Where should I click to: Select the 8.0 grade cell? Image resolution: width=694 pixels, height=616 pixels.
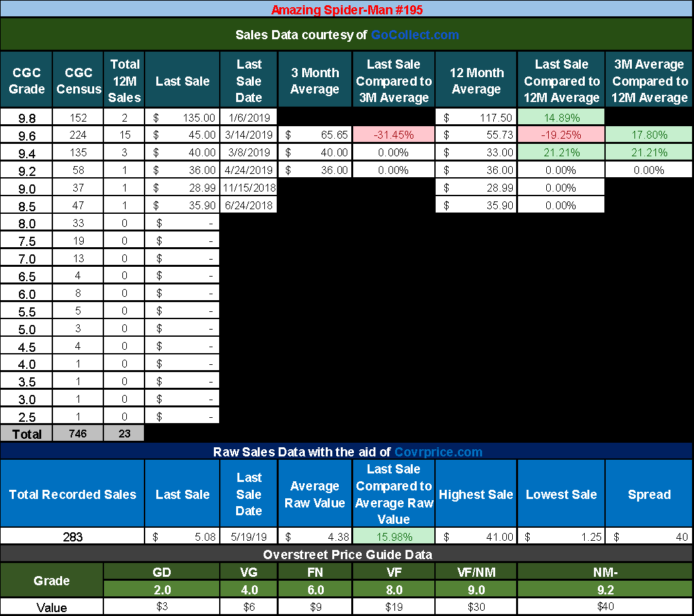pos(26,223)
